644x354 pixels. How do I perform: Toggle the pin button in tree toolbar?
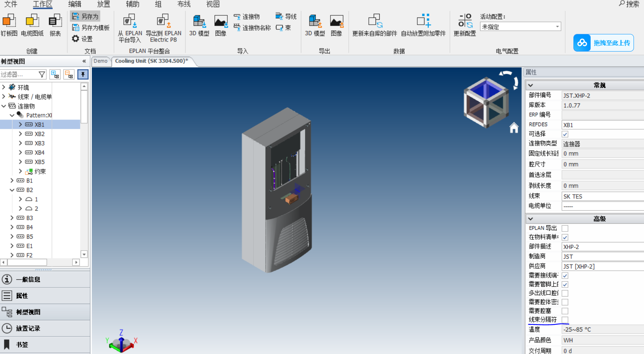(83, 75)
